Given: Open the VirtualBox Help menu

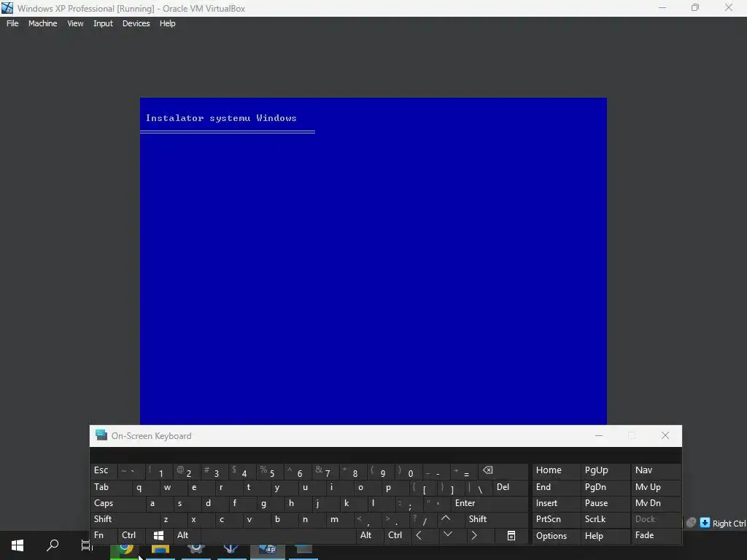Looking at the screenshot, I should pos(167,23).
